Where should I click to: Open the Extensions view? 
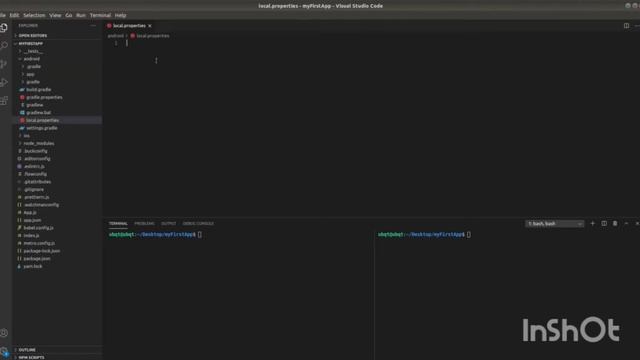(4, 100)
